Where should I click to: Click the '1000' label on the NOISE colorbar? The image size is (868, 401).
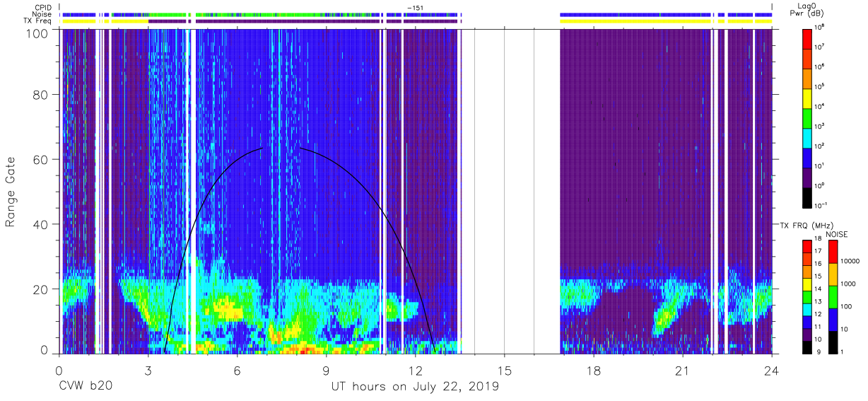(848, 284)
